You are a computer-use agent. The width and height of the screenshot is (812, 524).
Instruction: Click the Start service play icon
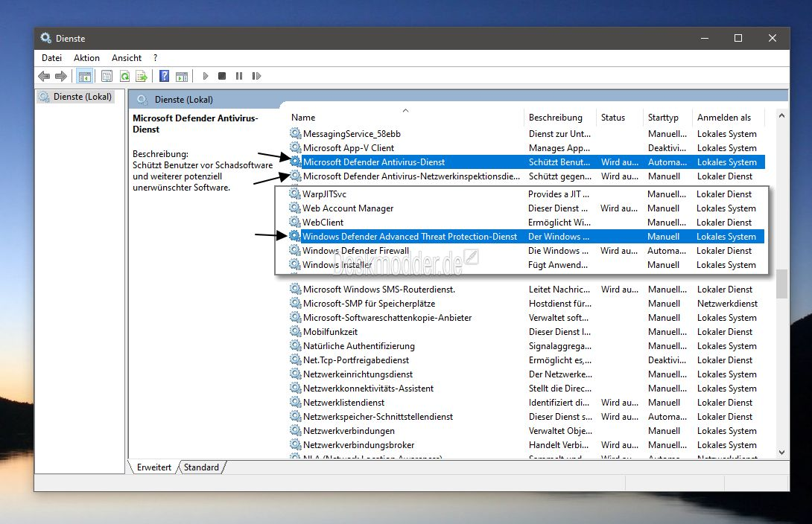(x=206, y=76)
